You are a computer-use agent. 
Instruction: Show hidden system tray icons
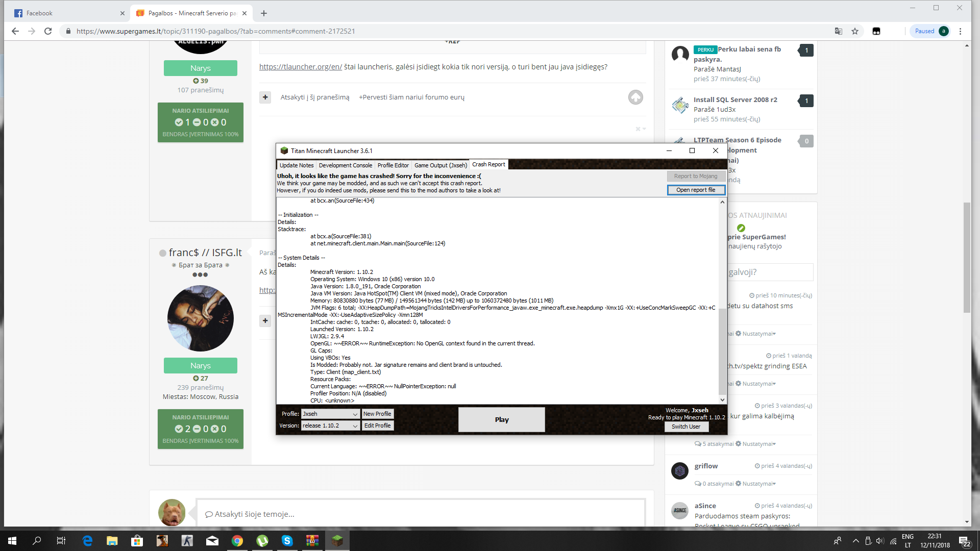pos(856,541)
